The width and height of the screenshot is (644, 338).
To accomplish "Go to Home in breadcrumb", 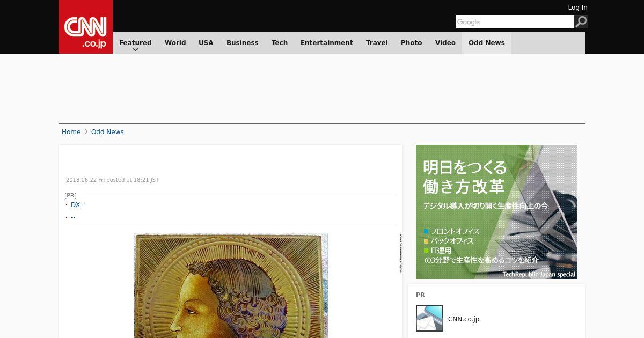I will click(71, 132).
